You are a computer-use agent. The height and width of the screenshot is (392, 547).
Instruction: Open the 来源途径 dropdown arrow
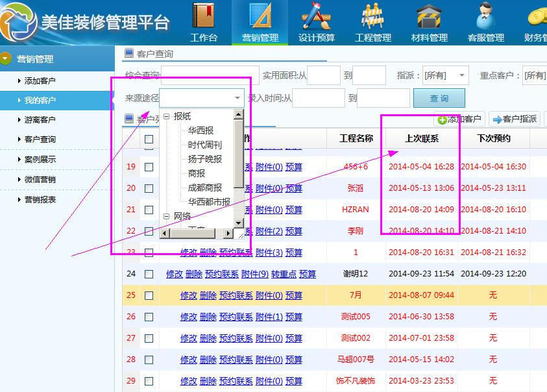click(237, 98)
